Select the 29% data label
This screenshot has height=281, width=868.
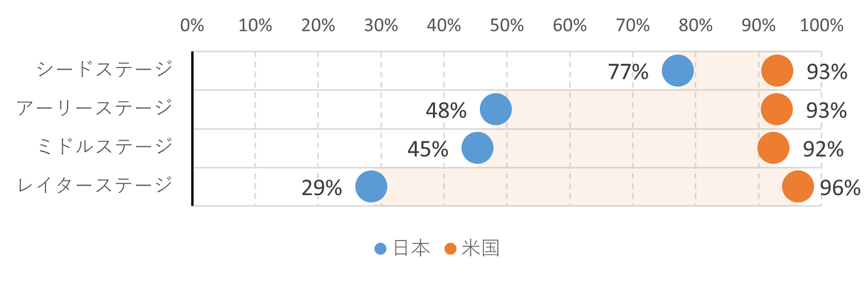(322, 188)
